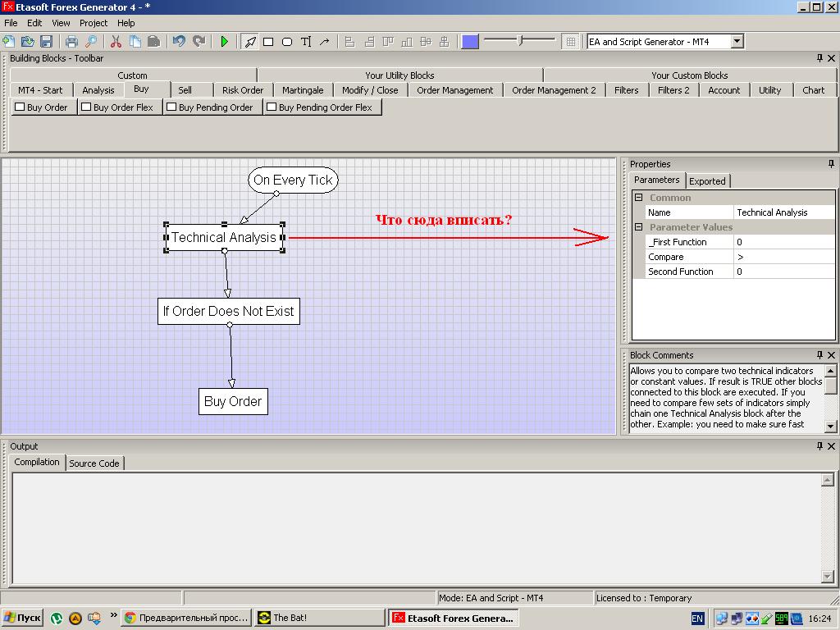Select the On Every Tick block
The height and width of the screenshot is (630, 840).
point(293,180)
